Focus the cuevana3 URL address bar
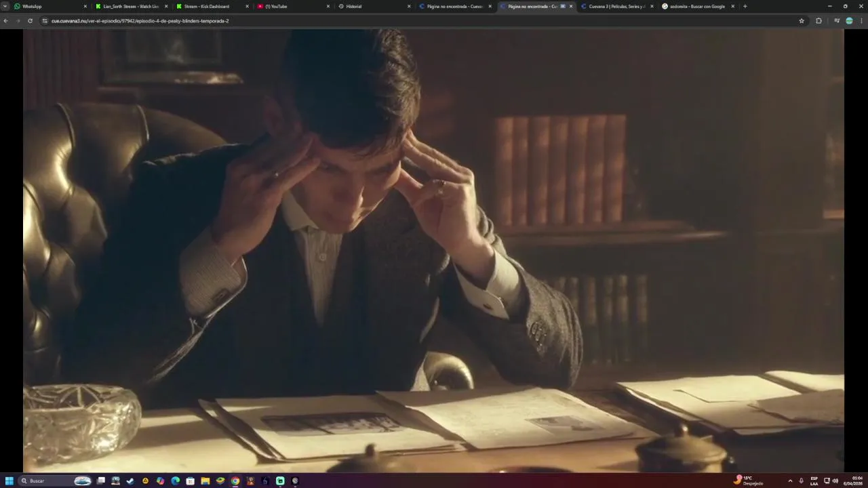This screenshot has height=488, width=868. pyautogui.click(x=420, y=21)
